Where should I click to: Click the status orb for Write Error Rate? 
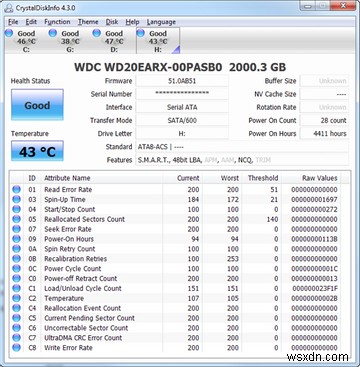click(16, 348)
